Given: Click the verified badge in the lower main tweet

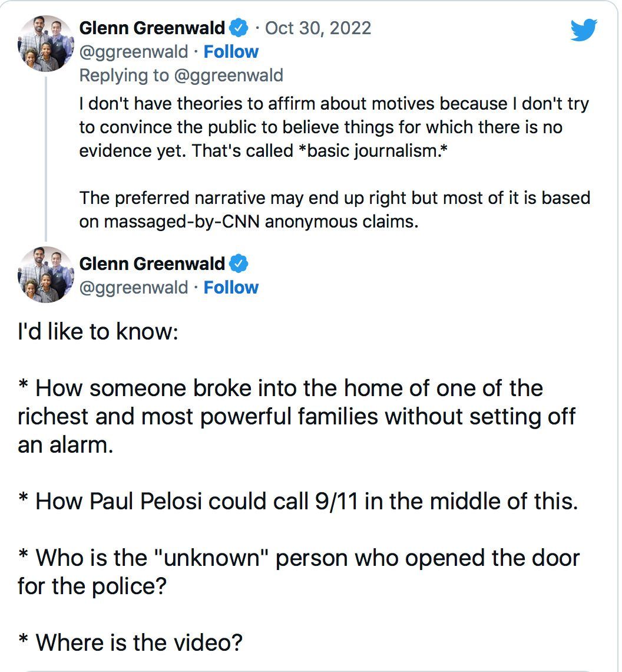Looking at the screenshot, I should [239, 263].
